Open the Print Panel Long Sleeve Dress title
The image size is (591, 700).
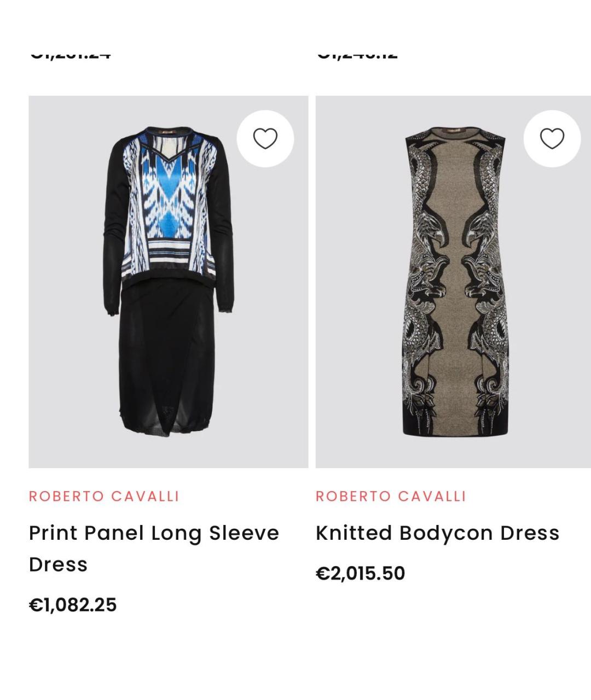pyautogui.click(x=154, y=548)
